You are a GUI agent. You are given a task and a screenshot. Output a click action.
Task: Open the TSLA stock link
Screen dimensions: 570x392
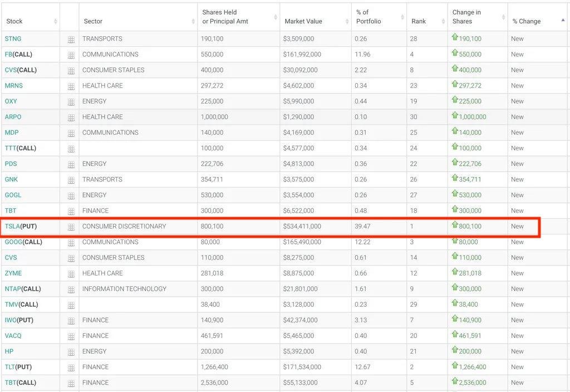(12, 227)
